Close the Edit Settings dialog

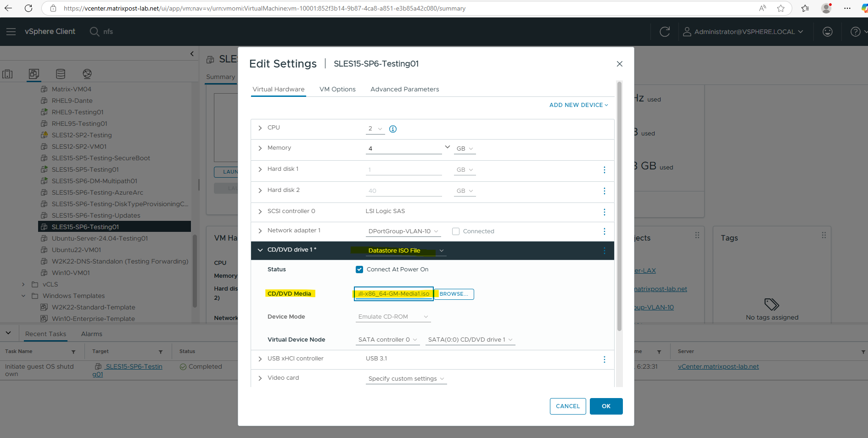620,64
